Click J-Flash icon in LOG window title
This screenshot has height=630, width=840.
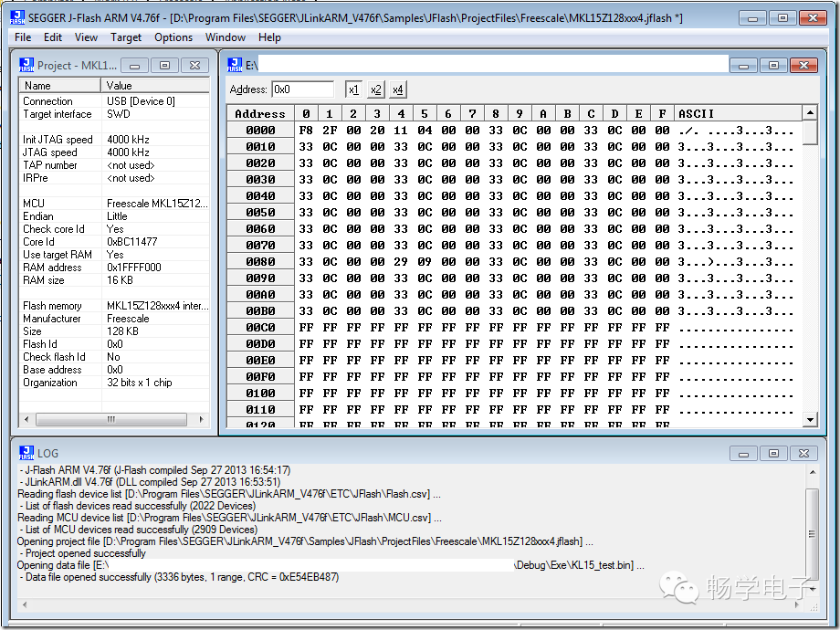point(26,453)
